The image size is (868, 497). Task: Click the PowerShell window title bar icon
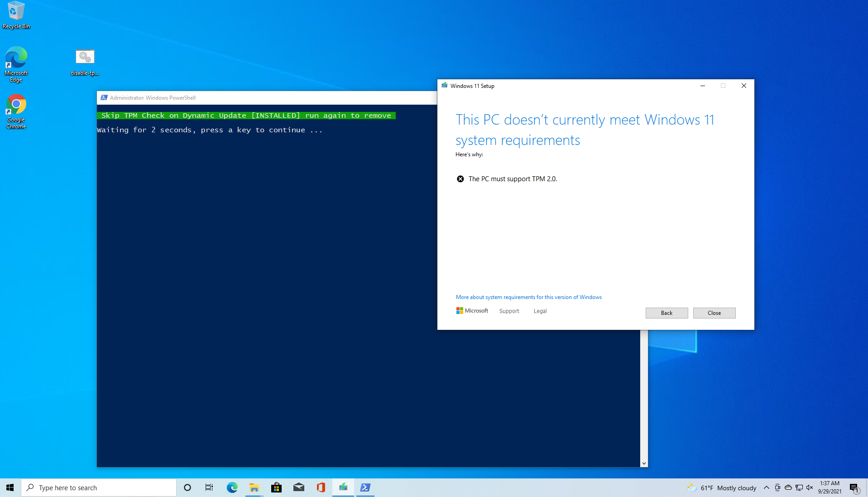tap(104, 97)
